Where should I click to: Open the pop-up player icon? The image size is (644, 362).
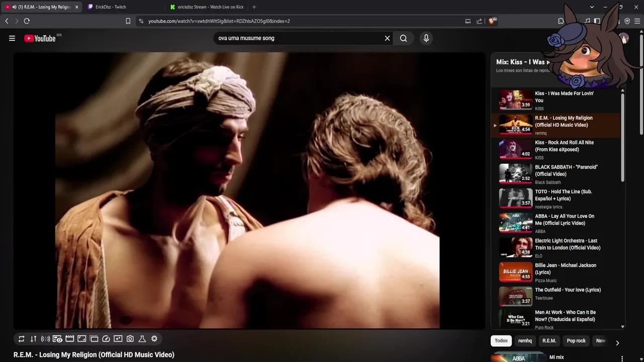point(94,339)
